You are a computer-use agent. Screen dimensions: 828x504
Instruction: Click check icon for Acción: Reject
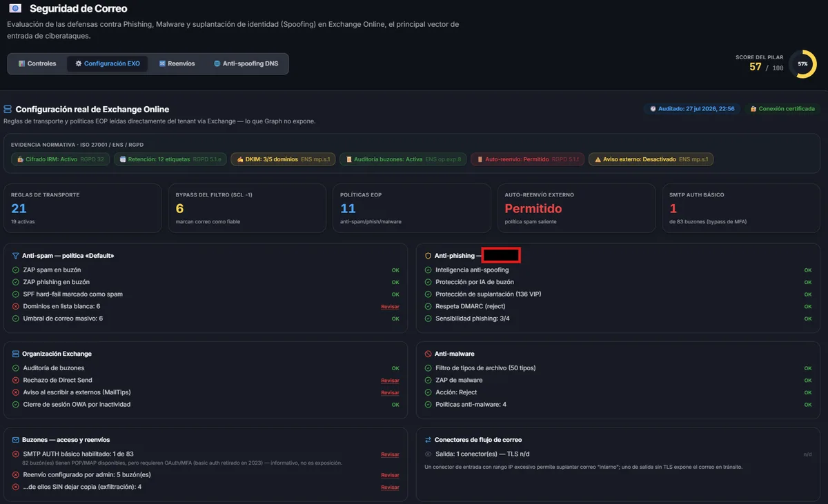(x=428, y=392)
